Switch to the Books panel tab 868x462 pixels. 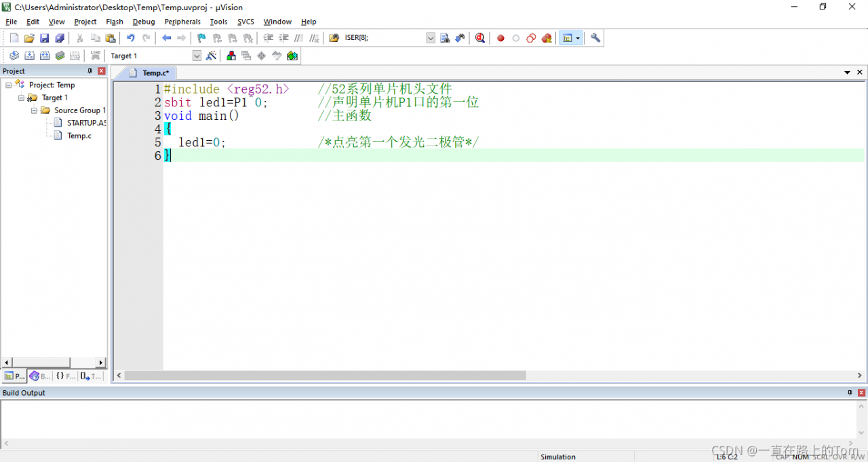40,375
